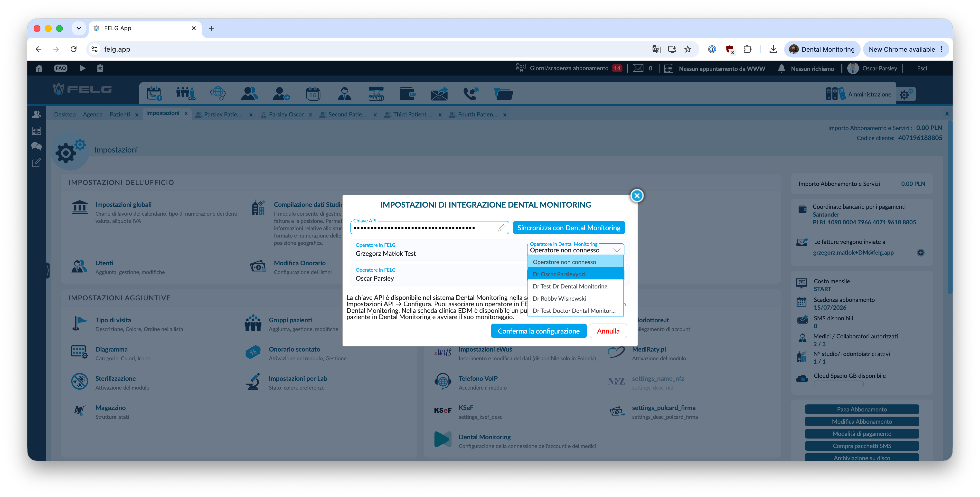Image resolution: width=980 pixels, height=497 pixels.
Task: Open Amministrazione section
Action: (858, 94)
